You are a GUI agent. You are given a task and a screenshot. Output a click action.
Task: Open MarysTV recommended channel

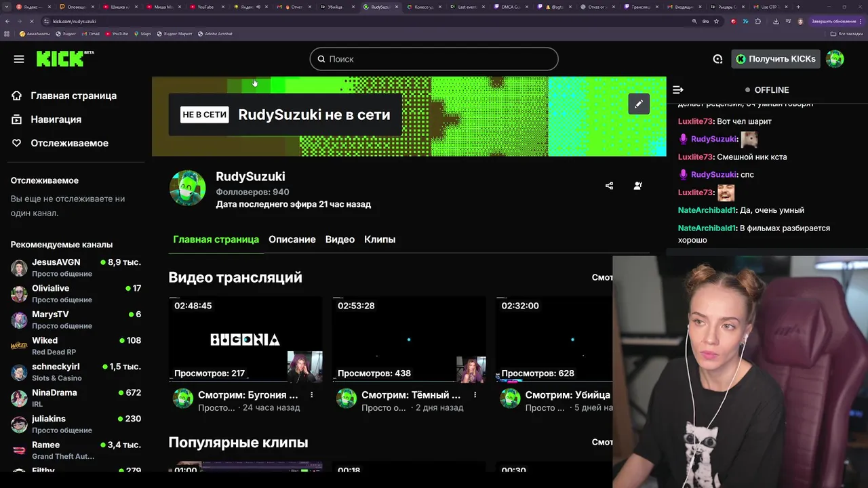click(76, 320)
